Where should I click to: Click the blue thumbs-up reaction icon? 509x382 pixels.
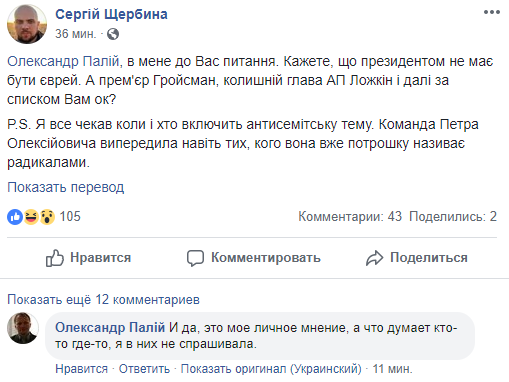[x=15, y=217]
